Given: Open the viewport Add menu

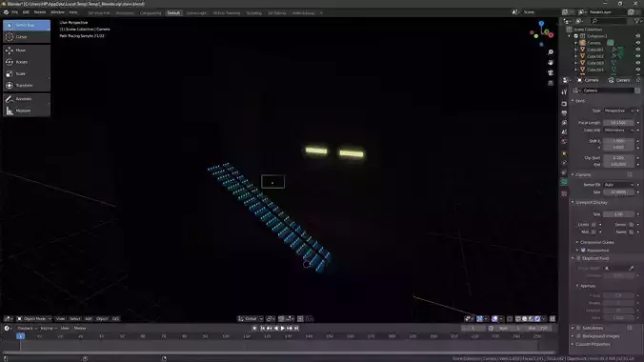Looking at the screenshot, I should [89, 319].
